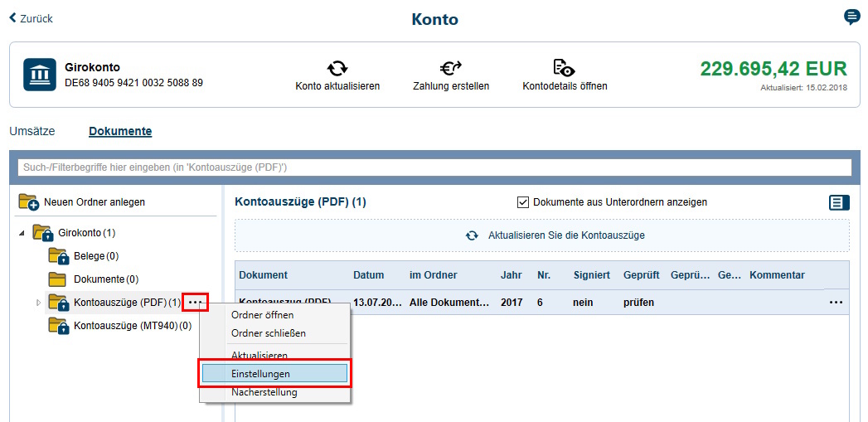The width and height of the screenshot is (868, 422).
Task: Collapse the Girokonto tree node
Action: [x=22, y=233]
